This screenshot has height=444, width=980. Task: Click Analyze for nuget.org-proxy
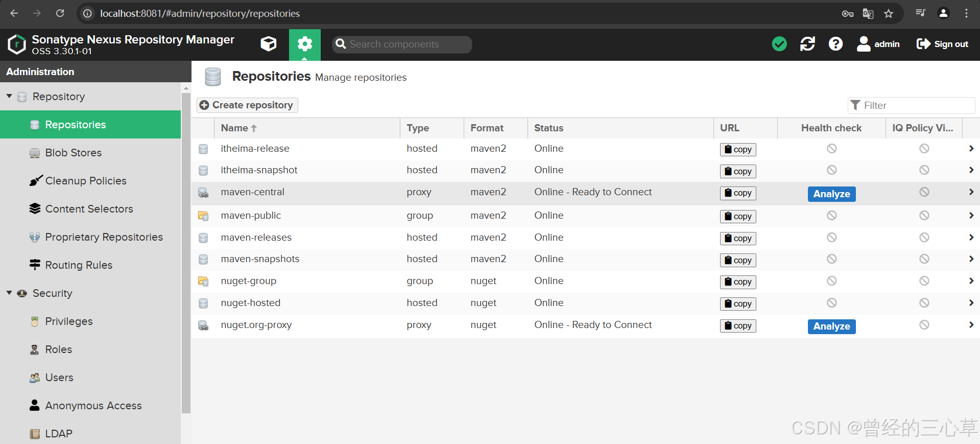coord(831,326)
